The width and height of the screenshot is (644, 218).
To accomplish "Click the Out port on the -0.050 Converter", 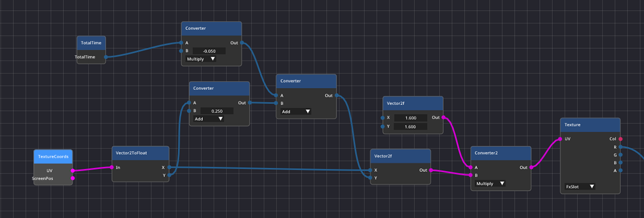I will coord(241,42).
